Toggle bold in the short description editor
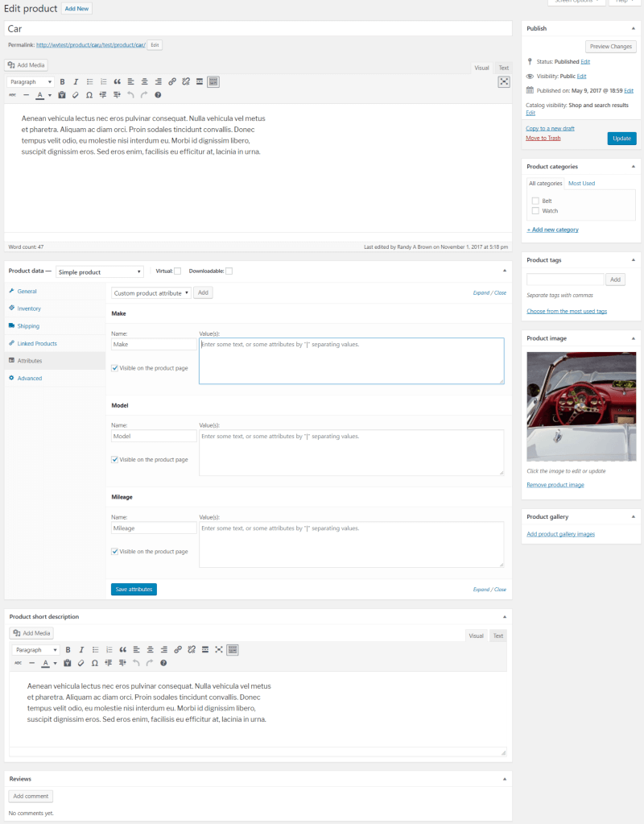The width and height of the screenshot is (644, 824). 68,650
